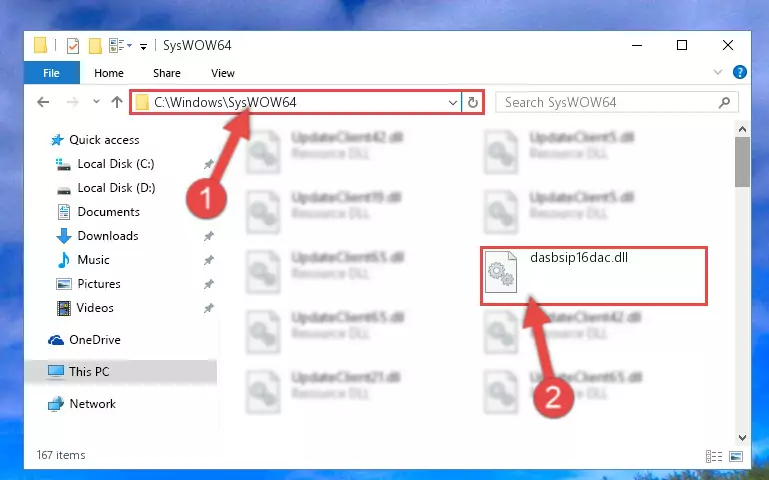
Task: Refresh the SysWOW64 folder
Action: (x=472, y=102)
